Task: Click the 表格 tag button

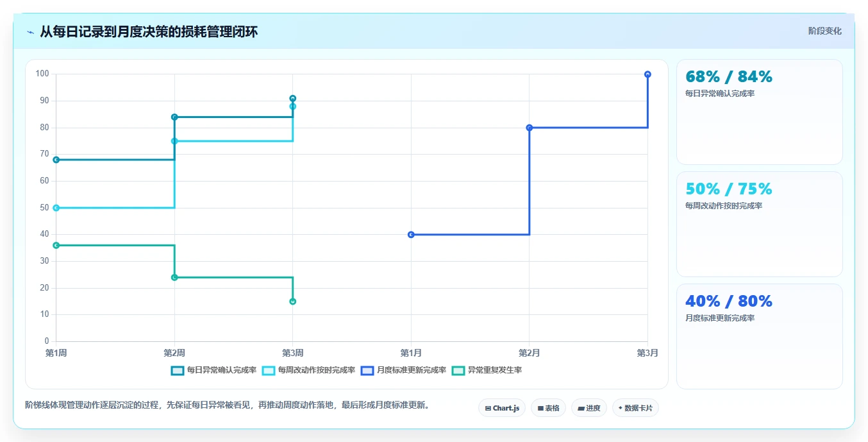Action: (x=548, y=408)
